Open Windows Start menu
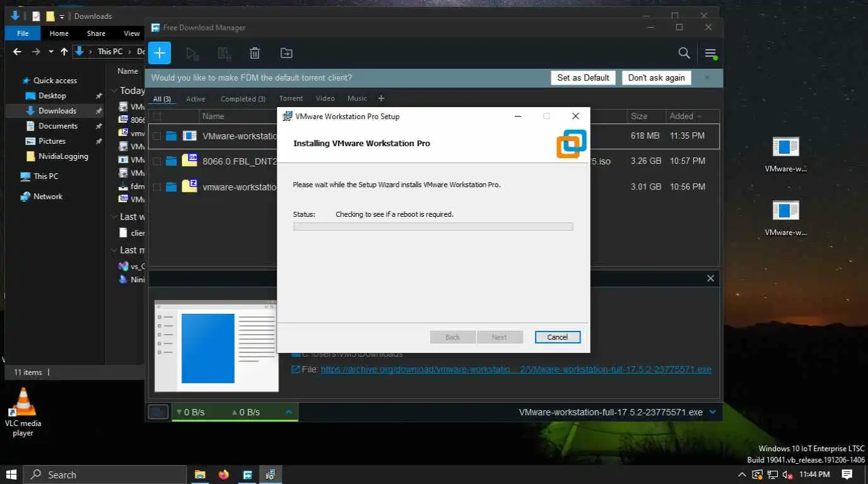The image size is (868, 484). 11,475
